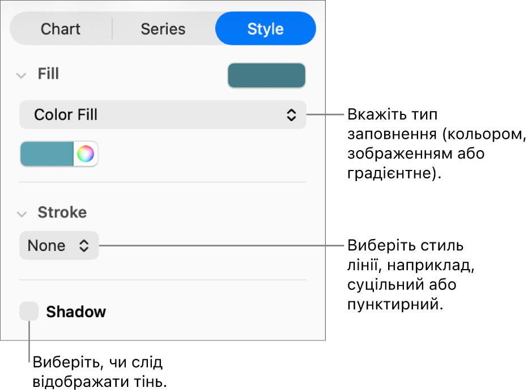532x392 pixels.
Task: Enable the Shadow checkbox
Action: point(29,312)
